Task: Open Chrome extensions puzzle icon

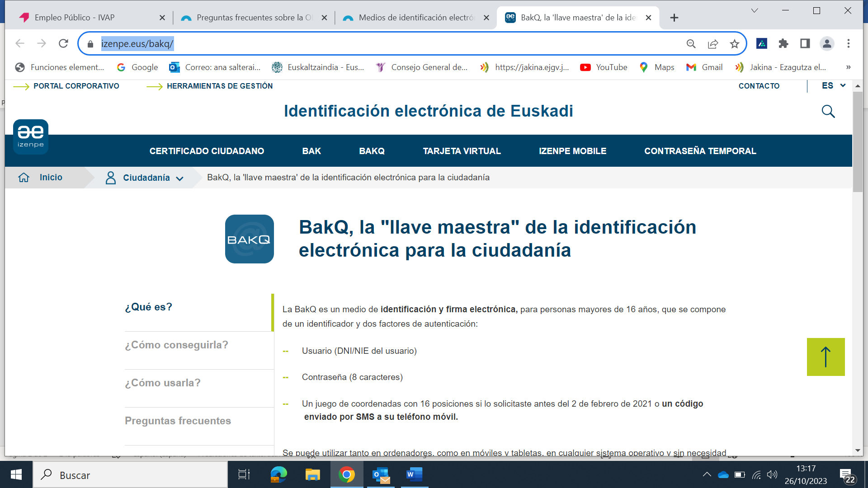Action: 783,44
